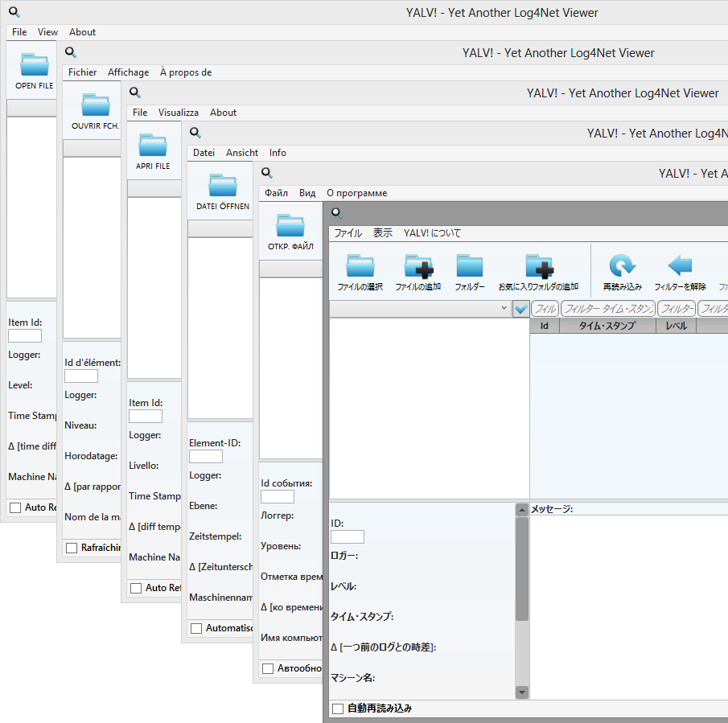The image size is (728, 723).
Task: Open the Info menu in German window
Action: click(278, 153)
